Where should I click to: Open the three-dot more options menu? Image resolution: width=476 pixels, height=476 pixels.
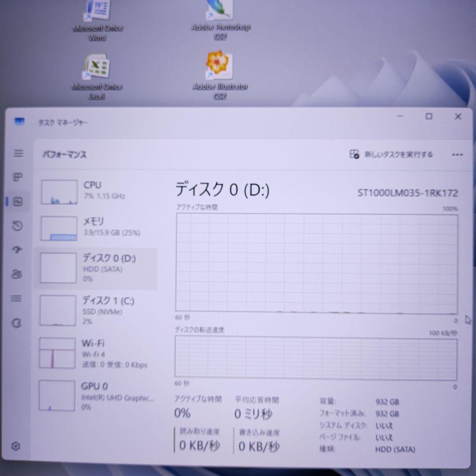tap(457, 155)
